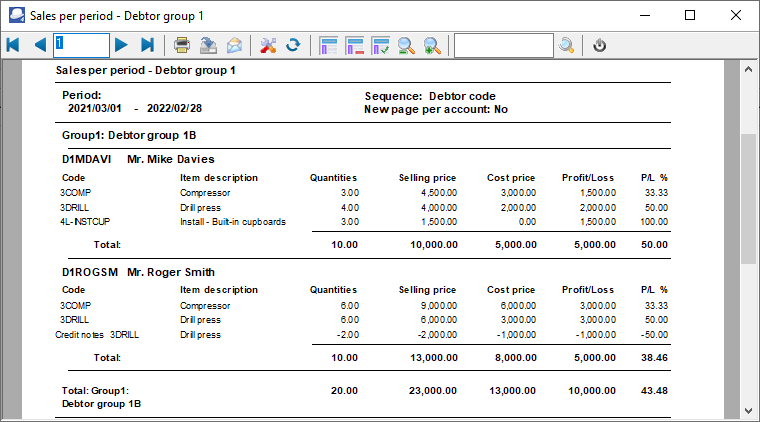
Task: Go to the next page
Action: 121,45
